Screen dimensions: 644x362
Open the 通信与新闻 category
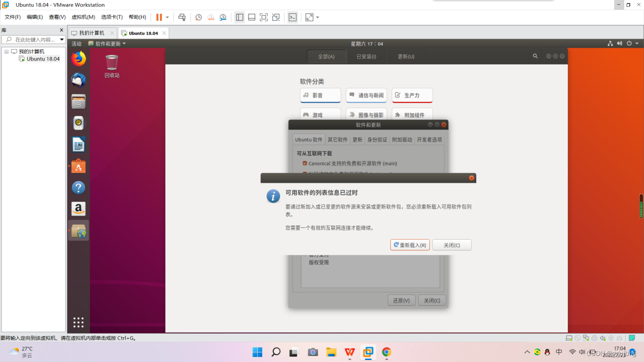(x=366, y=95)
